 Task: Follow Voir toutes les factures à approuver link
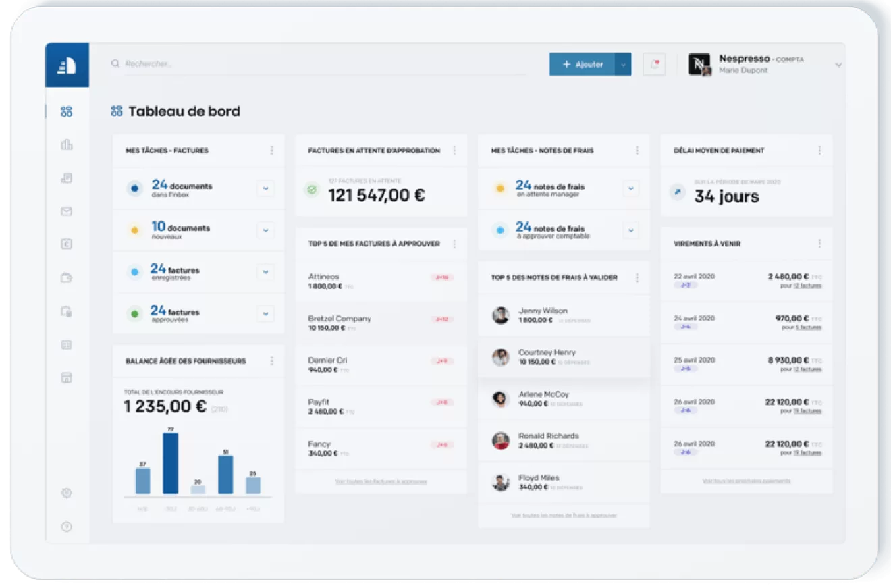point(381,481)
